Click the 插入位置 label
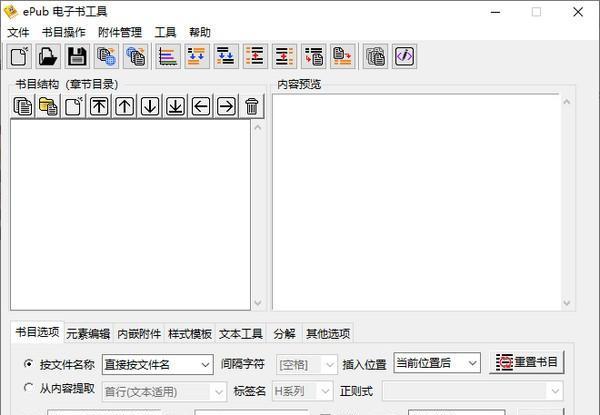 tap(364, 365)
